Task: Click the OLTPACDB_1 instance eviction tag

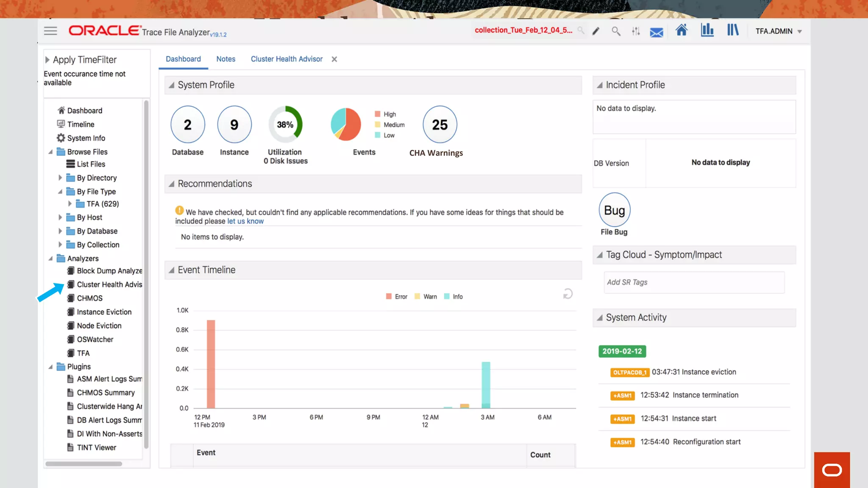Action: click(x=630, y=372)
